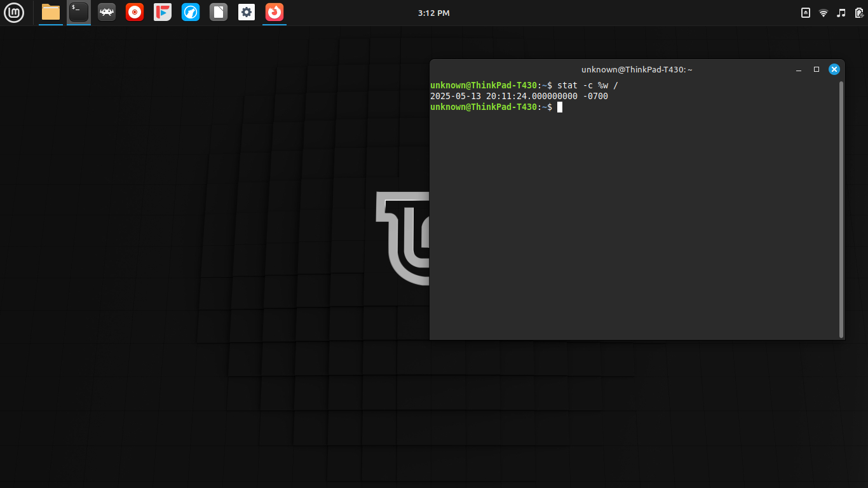Click the 2025-05-13 timestamp output line

tap(519, 96)
